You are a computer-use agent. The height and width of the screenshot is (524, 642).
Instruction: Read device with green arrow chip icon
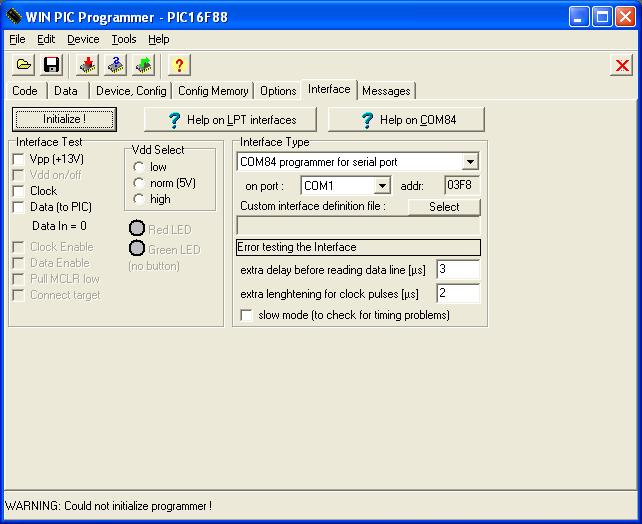143,65
